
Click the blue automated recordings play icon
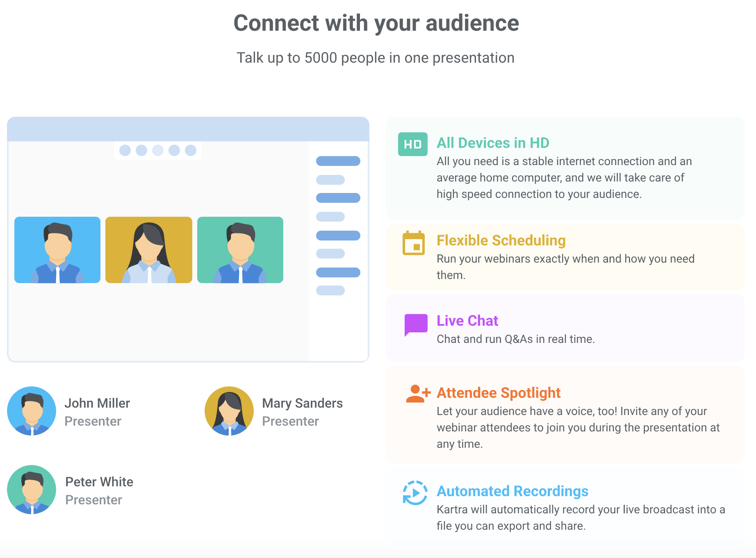click(x=415, y=493)
